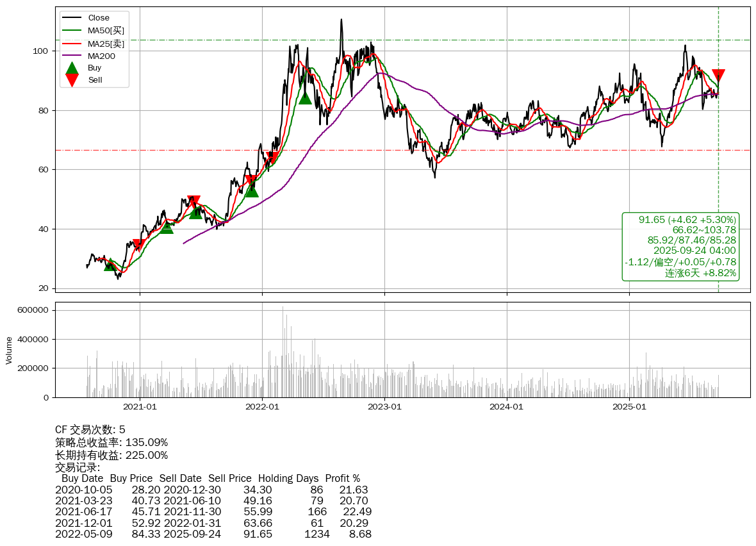Click the green Buy triangle in the legend
The image size is (756, 546).
point(72,68)
